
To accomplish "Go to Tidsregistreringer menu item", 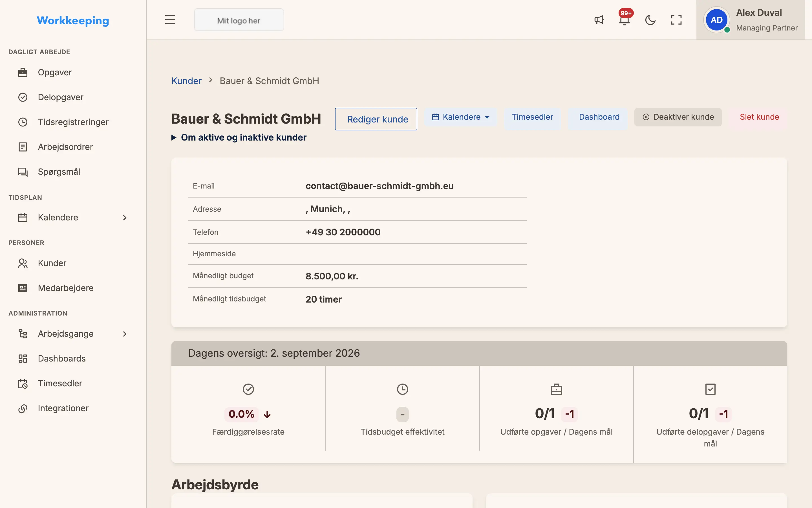I will click(x=72, y=122).
